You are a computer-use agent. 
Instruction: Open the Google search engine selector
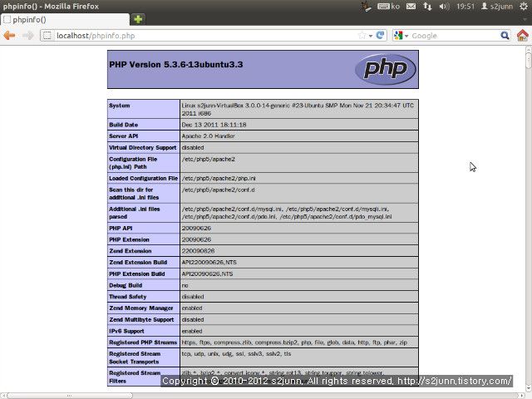401,35
